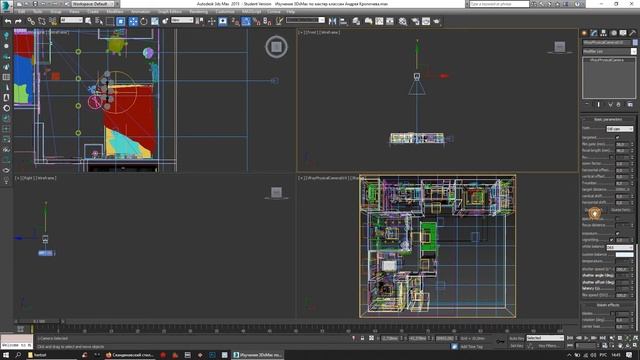The height and width of the screenshot is (360, 640).
Task: Toggle the exposure checkbox
Action: click(617, 233)
